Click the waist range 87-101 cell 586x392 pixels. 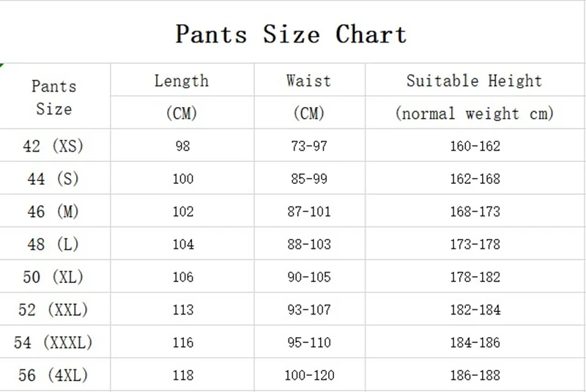308,212
